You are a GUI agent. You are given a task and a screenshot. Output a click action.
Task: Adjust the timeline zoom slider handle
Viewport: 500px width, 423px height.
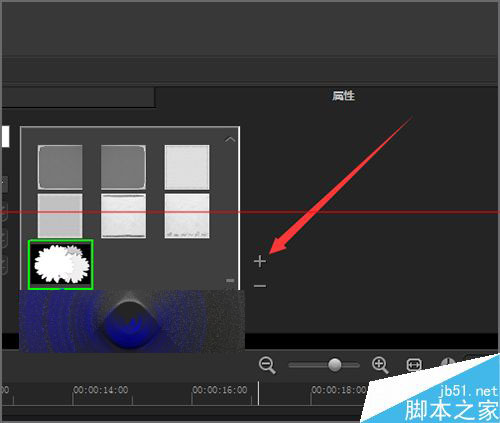click(x=335, y=365)
